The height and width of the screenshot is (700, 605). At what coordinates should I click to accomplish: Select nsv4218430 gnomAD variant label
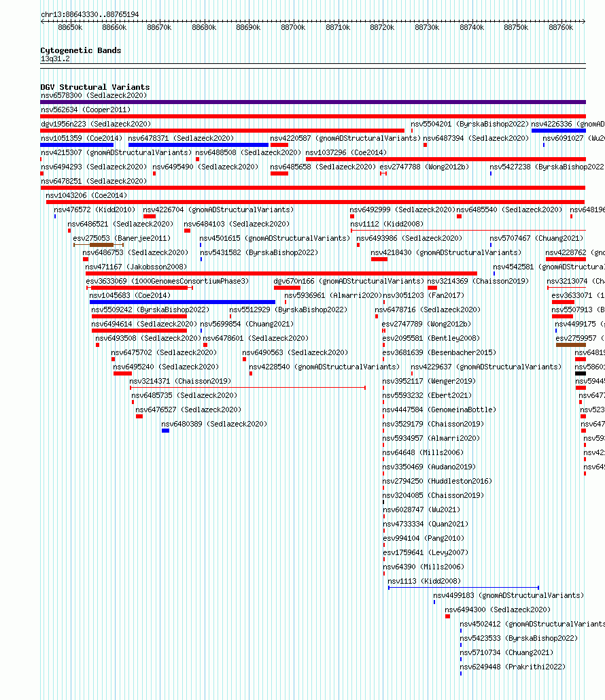[446, 252]
